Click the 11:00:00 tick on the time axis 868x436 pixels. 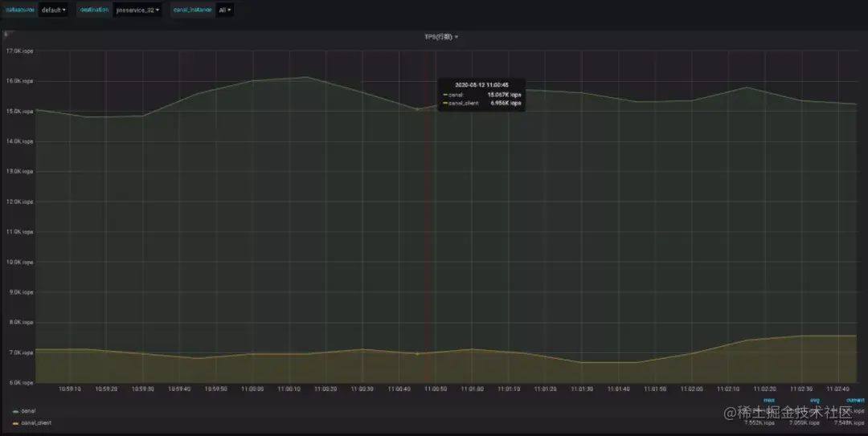pyautogui.click(x=252, y=389)
